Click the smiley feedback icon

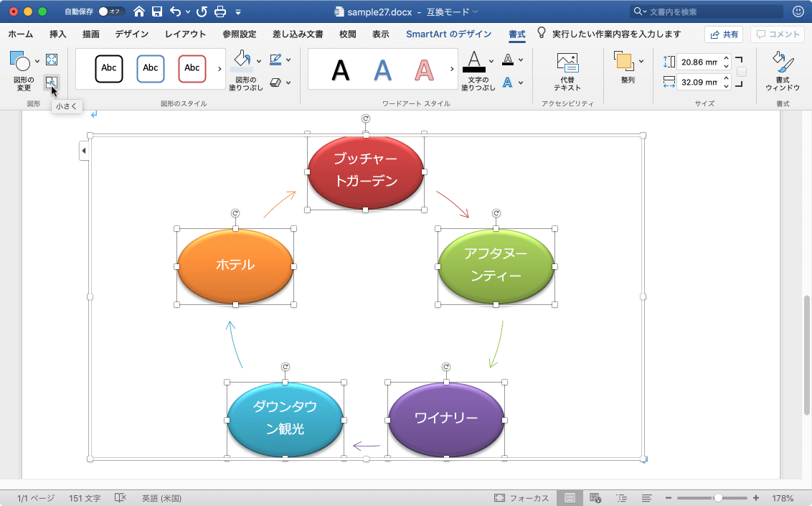point(798,11)
